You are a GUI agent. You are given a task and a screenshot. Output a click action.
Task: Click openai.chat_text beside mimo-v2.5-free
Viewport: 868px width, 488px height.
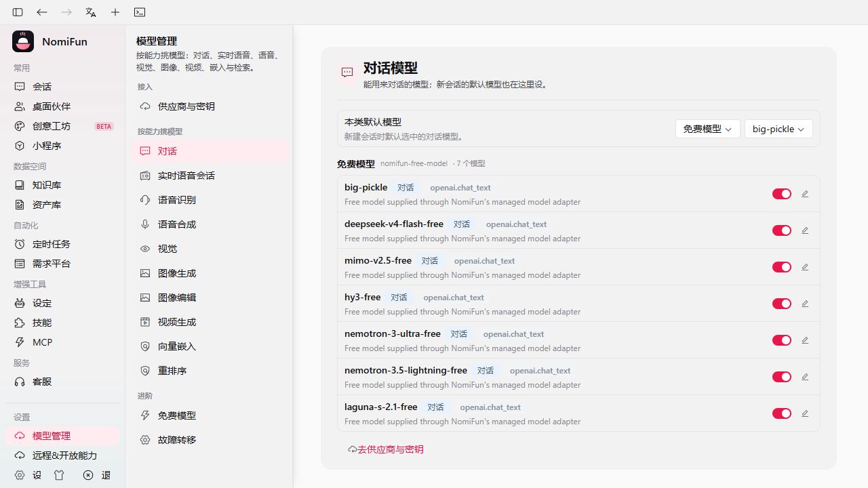[484, 261]
